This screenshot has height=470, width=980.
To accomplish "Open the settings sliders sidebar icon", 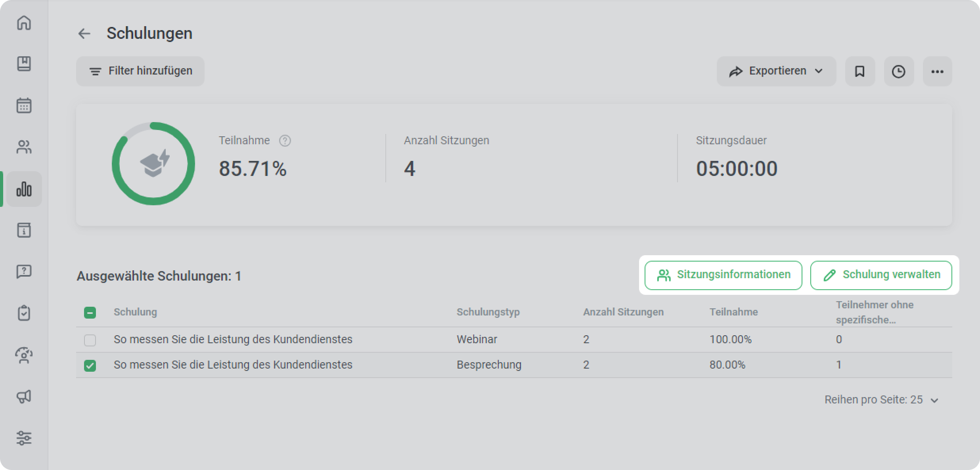I will 24,438.
